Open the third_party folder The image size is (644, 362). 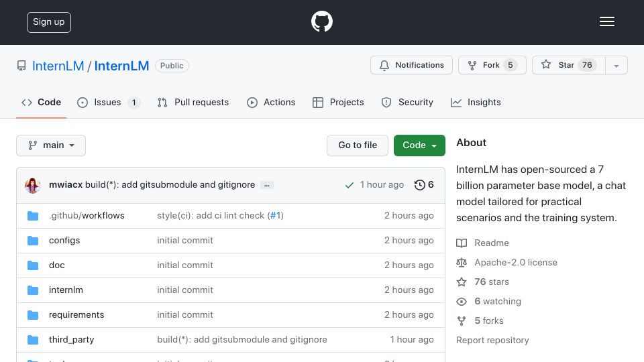point(72,339)
